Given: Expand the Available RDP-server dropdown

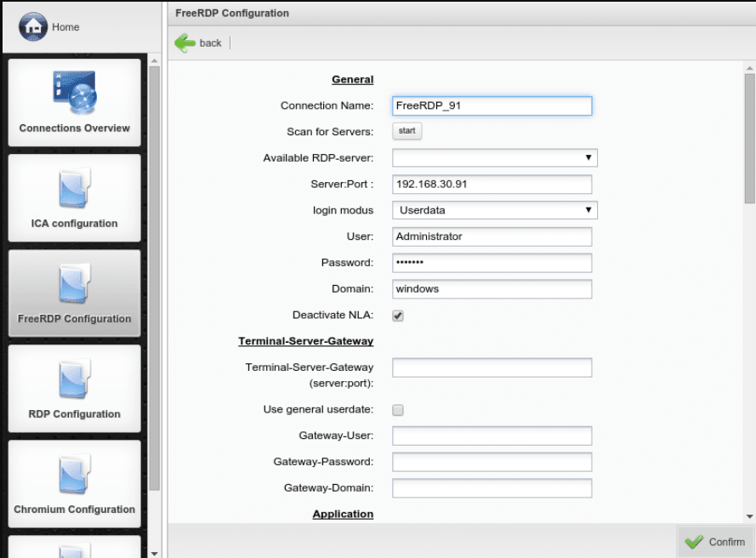Looking at the screenshot, I should click(494, 157).
